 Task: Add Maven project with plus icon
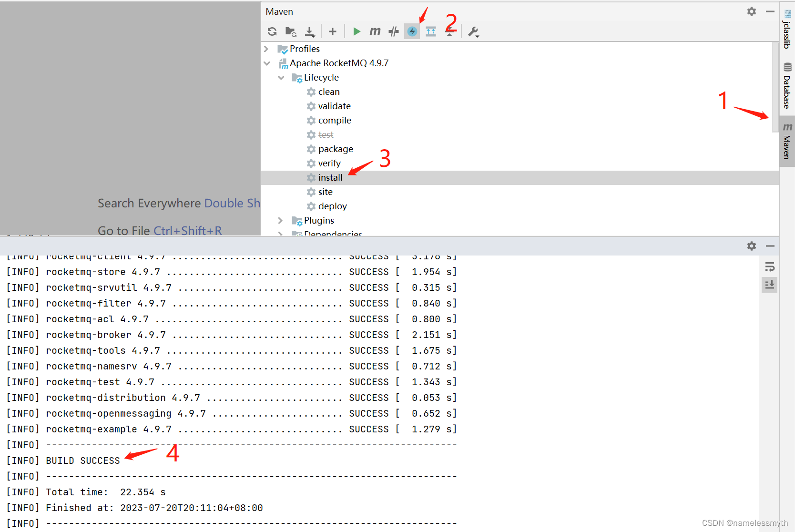tap(333, 31)
